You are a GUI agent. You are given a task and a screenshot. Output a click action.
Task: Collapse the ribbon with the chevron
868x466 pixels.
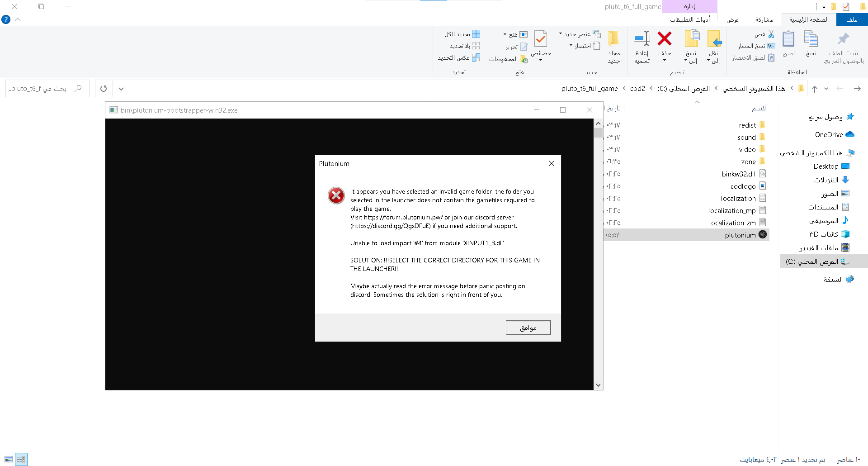pos(18,19)
